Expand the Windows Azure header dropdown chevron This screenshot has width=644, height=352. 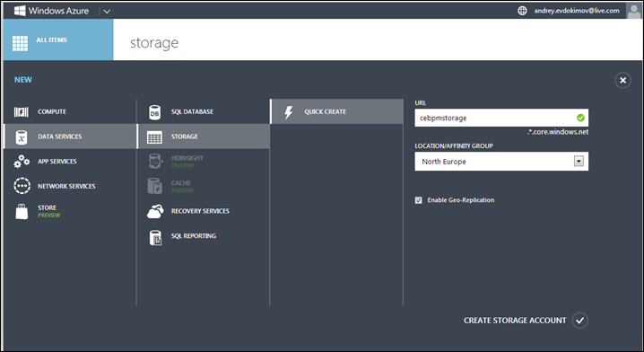(x=107, y=12)
